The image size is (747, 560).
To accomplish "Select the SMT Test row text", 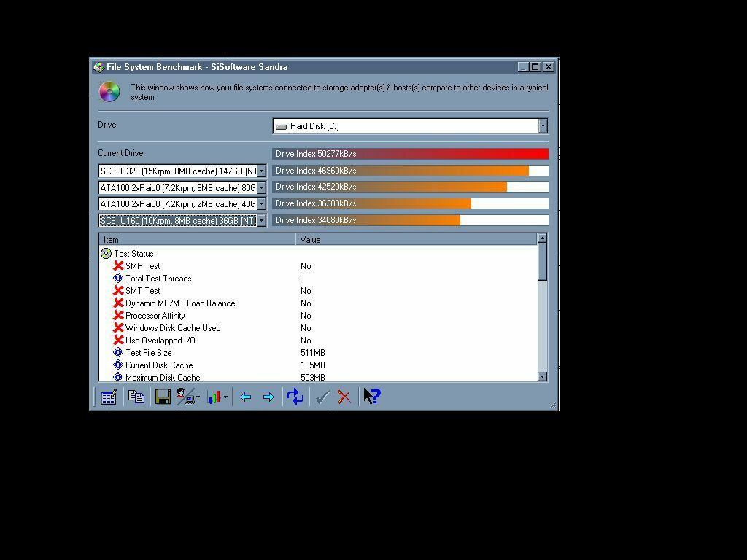I will pos(142,291).
